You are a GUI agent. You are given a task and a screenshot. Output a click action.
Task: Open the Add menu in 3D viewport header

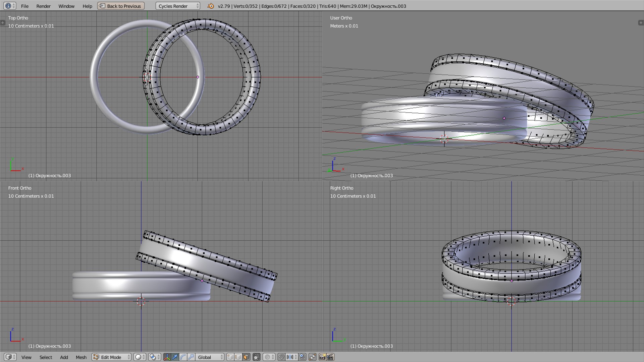pos(64,357)
